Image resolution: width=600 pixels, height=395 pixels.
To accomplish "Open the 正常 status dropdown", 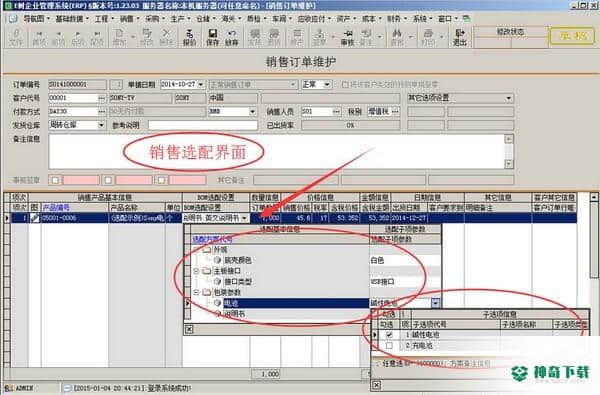I will point(327,85).
